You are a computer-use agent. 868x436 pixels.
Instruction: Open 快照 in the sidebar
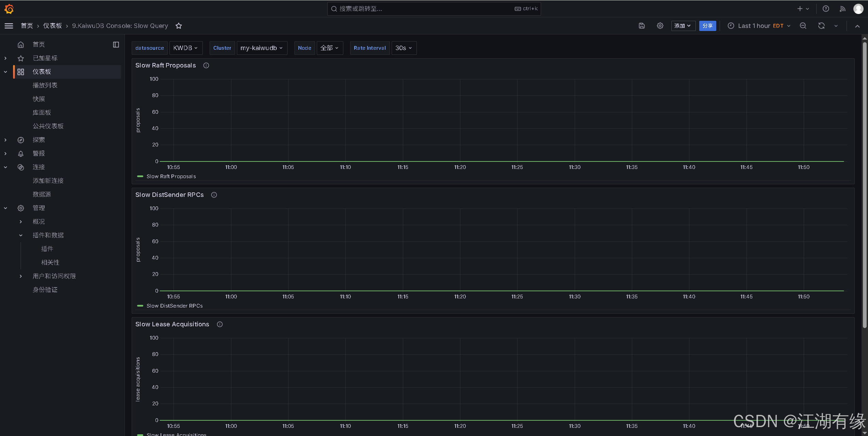point(39,99)
